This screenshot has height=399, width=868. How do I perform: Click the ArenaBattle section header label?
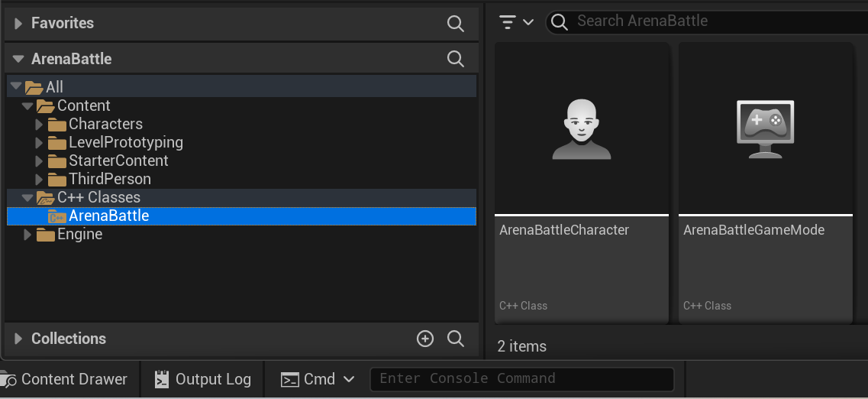72,59
